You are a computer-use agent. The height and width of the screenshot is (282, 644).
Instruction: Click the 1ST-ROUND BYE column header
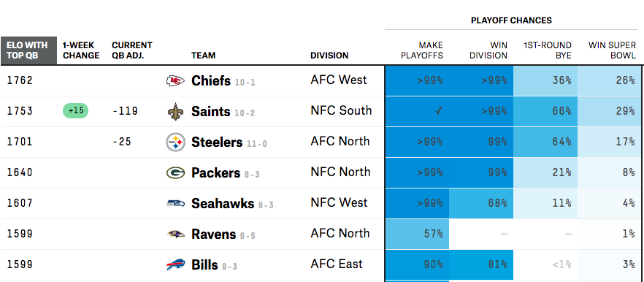(547, 50)
